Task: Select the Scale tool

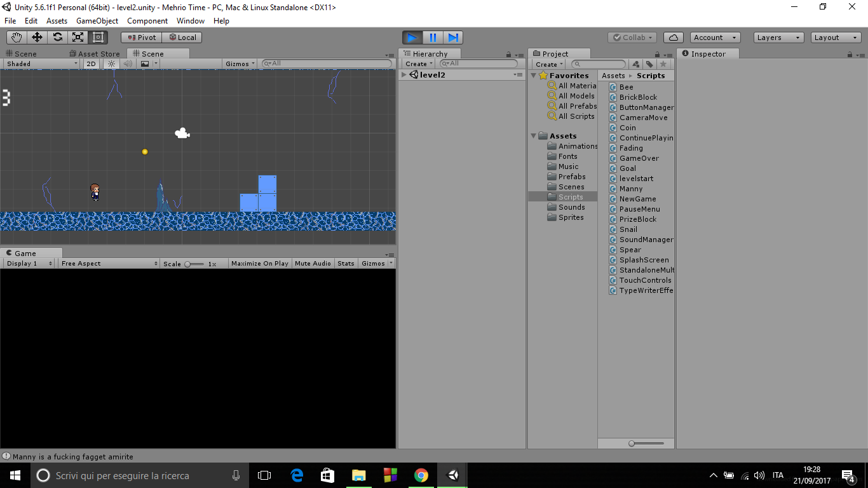Action: coord(78,37)
